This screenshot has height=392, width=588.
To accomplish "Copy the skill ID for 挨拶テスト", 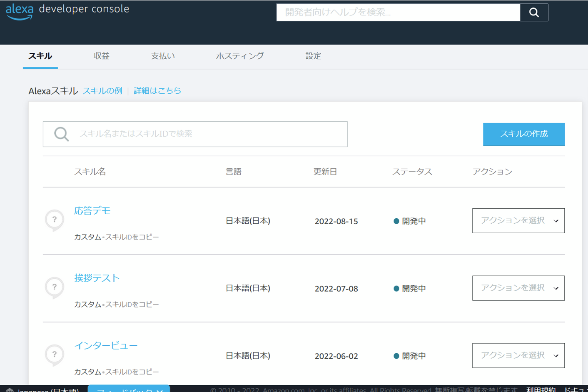I will [x=132, y=305].
